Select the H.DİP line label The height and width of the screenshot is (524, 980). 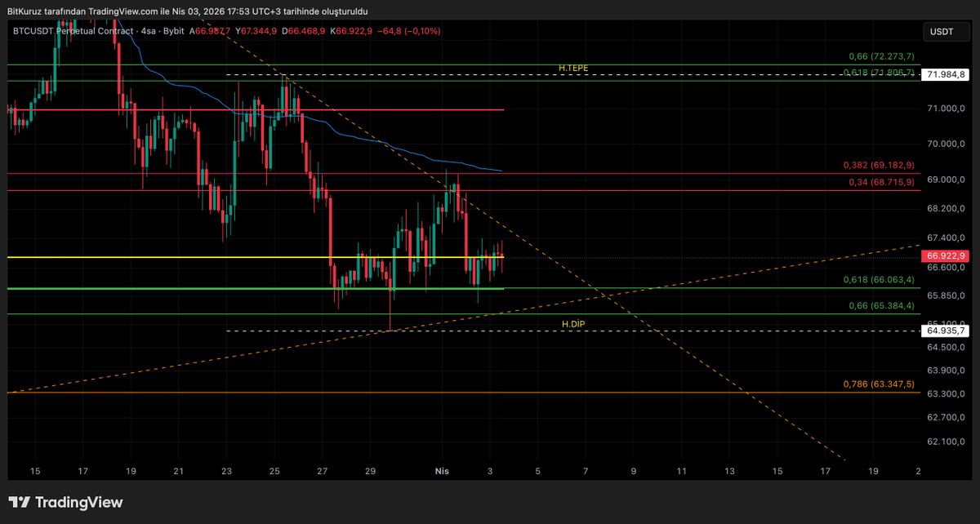[573, 324]
